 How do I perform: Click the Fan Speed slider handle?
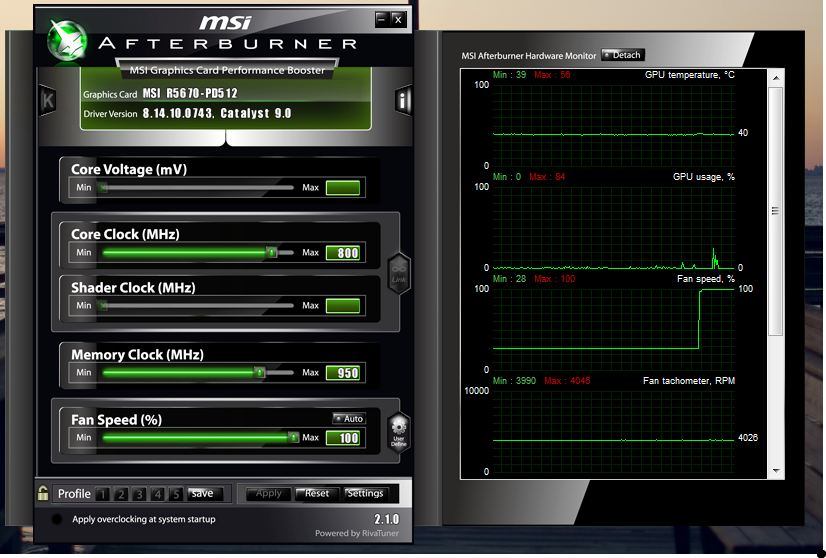coord(293,437)
